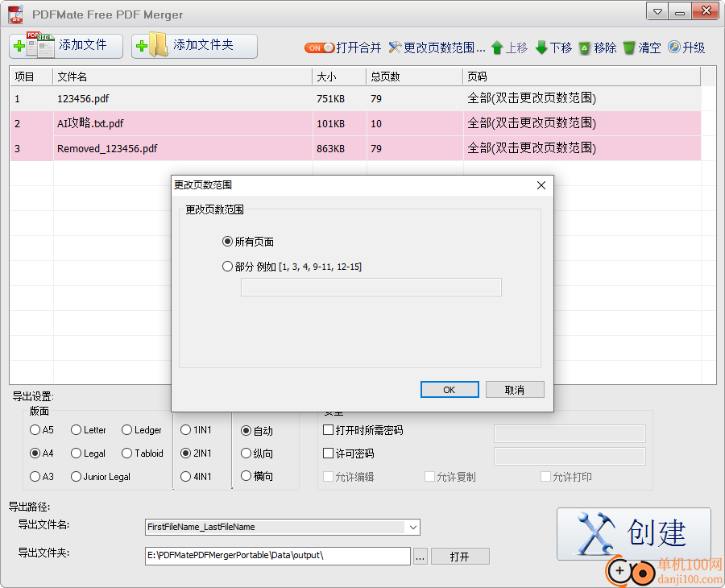Click the green Move Up (上移) arrow

[x=498, y=48]
